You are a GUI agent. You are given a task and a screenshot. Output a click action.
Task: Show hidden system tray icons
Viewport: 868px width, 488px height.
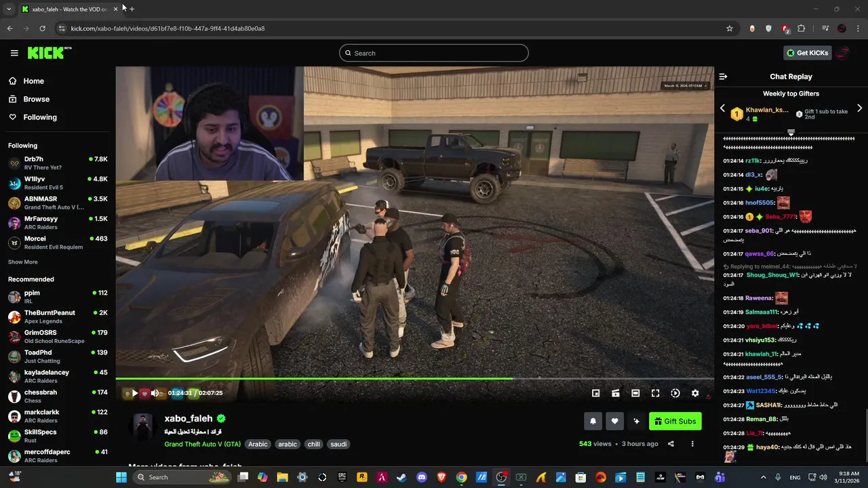(x=763, y=477)
